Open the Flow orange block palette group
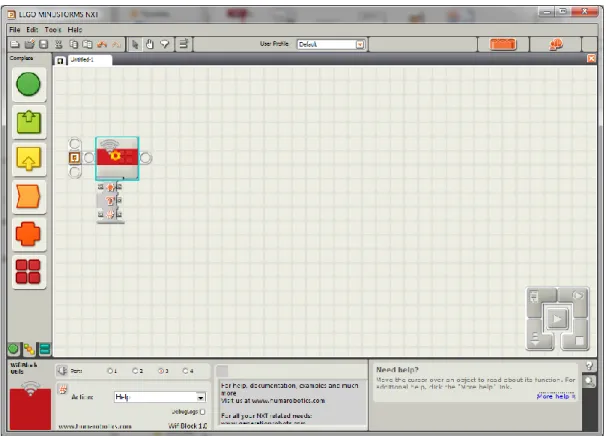This screenshot has width=606, height=436. [29, 196]
